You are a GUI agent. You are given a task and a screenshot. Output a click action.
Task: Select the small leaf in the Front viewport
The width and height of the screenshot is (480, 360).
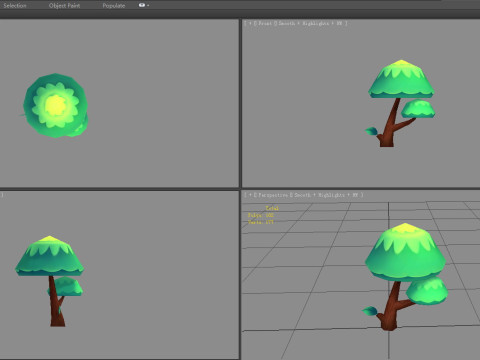click(x=371, y=131)
